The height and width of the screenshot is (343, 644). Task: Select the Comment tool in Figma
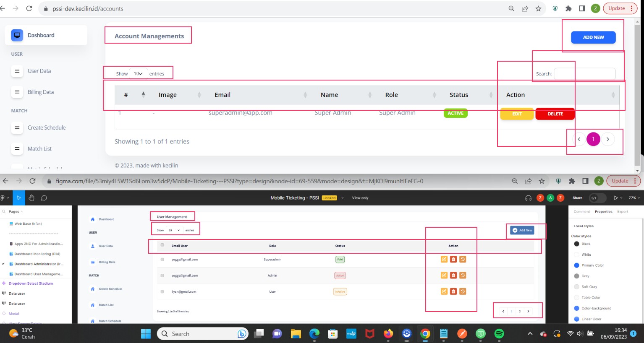44,198
